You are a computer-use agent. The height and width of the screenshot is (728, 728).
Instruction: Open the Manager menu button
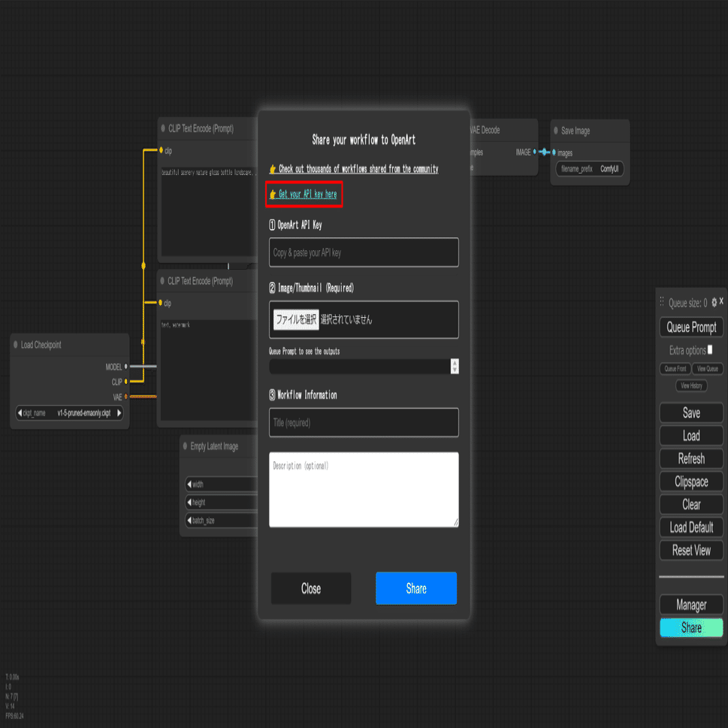691,605
